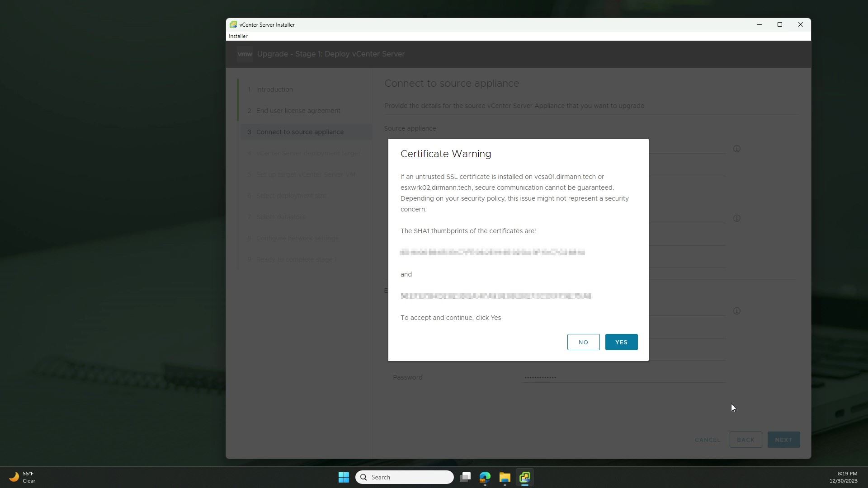Select Ready to complete stage 1 step
The width and height of the screenshot is (868, 488).
pyautogui.click(x=296, y=259)
